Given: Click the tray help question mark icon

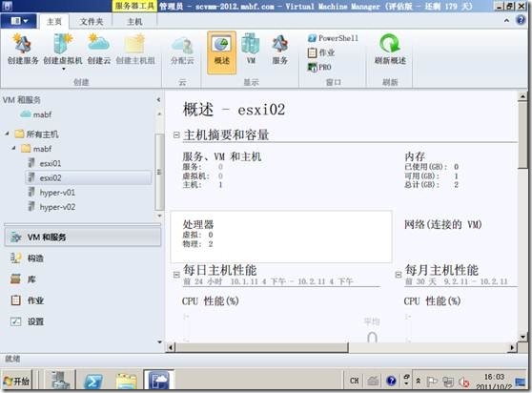Looking at the screenshot, I should pyautogui.click(x=391, y=381).
